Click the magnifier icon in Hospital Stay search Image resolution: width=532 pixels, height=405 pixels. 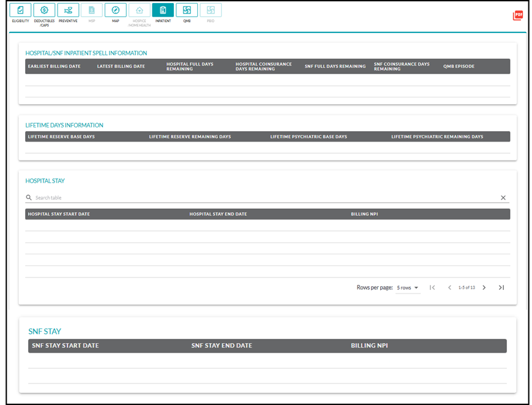pos(29,198)
